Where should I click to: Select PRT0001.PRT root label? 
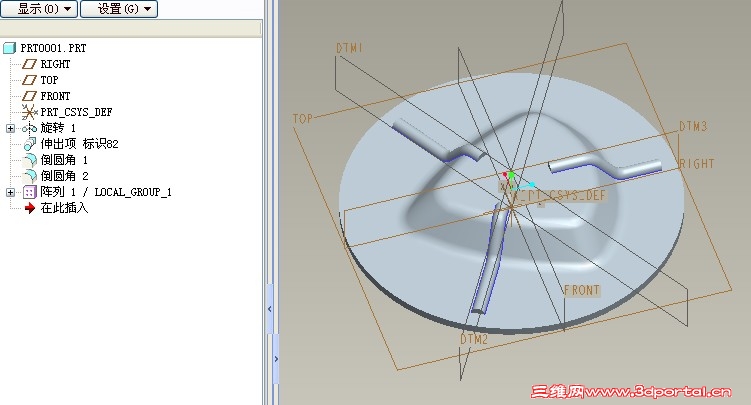[x=53, y=48]
